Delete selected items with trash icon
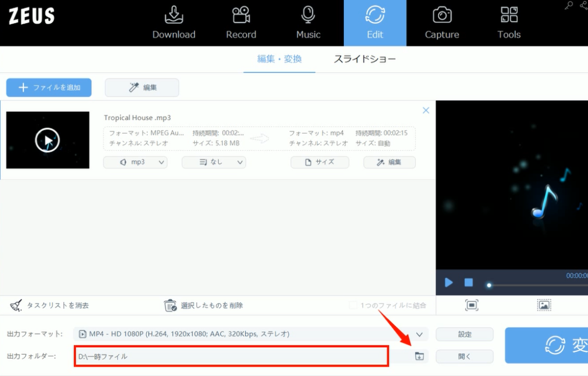Image resolution: width=588 pixels, height=376 pixels. (170, 305)
